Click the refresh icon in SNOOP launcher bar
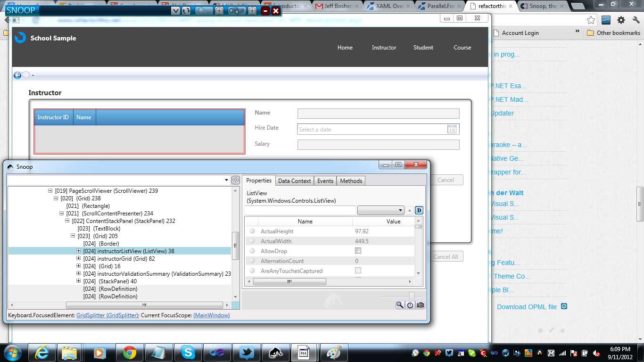 (x=186, y=10)
